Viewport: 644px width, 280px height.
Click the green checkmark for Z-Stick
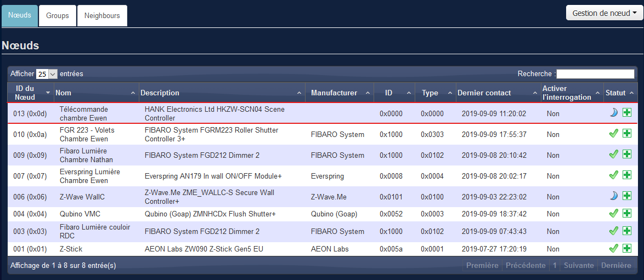(614, 248)
